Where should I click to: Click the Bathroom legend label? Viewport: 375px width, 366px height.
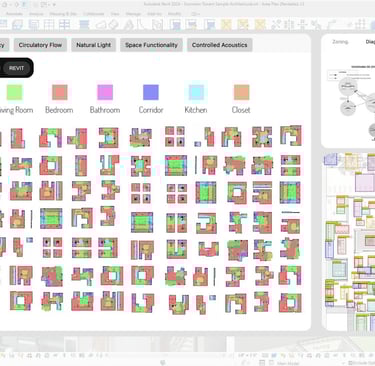coord(105,110)
